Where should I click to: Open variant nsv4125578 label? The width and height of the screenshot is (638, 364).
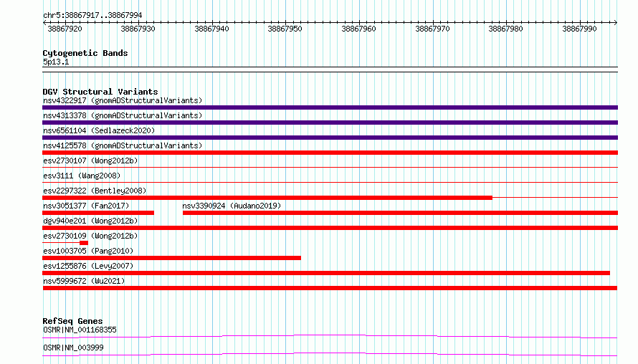(x=123, y=145)
